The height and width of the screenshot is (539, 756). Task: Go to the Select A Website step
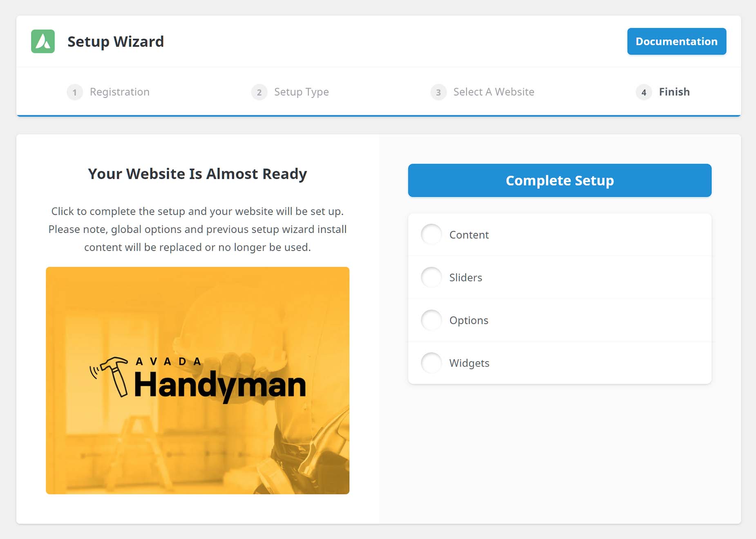(x=483, y=92)
